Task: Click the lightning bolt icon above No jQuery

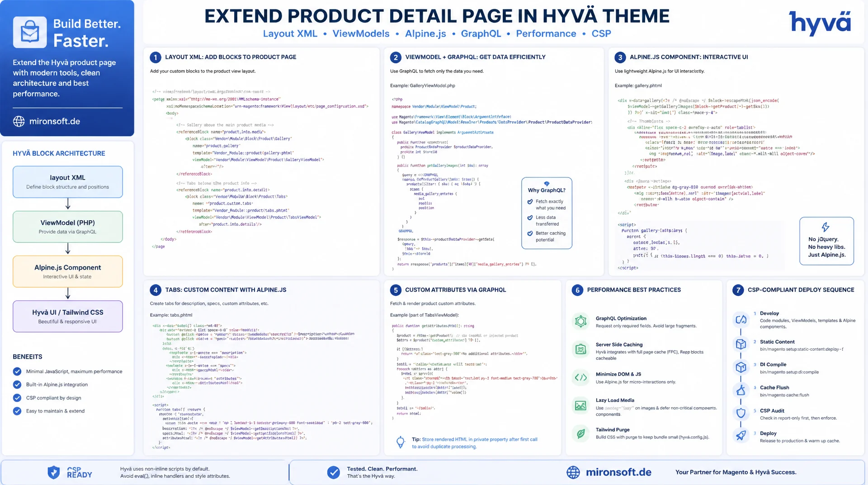Action: (826, 227)
